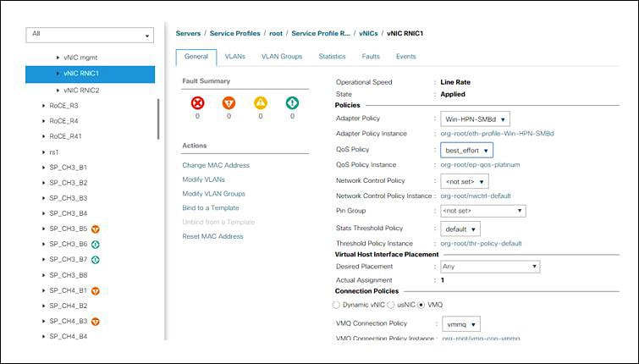Select SP_CH3_B2 in the tree
The height and width of the screenshot is (364, 639).
point(68,183)
